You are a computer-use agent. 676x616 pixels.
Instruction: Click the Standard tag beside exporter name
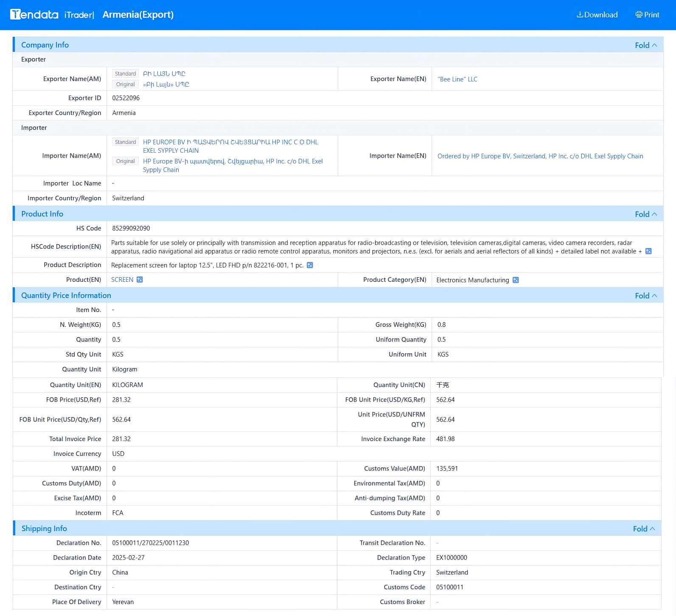click(125, 74)
